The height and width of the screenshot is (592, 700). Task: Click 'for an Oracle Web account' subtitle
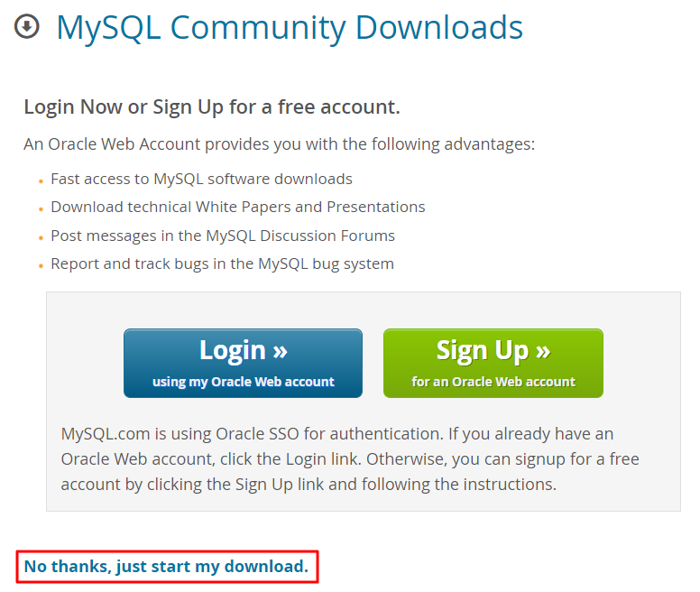[x=493, y=382]
